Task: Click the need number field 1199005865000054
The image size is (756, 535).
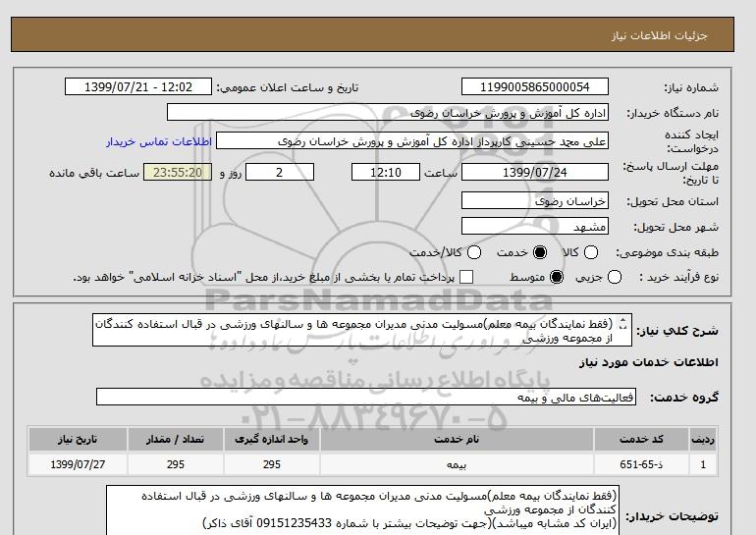Action: click(x=535, y=87)
